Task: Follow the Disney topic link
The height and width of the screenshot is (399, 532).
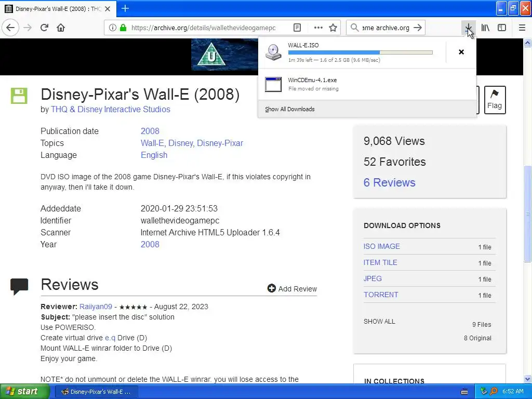Action: point(180,143)
